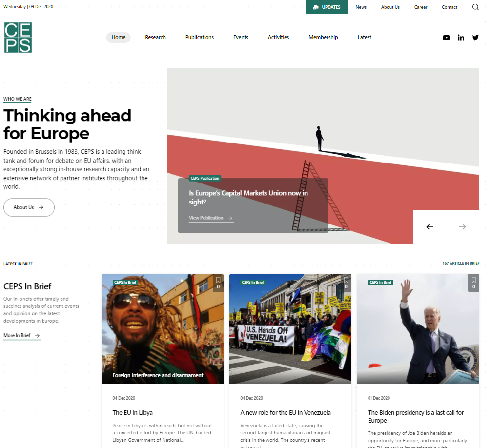This screenshot has width=492, height=448.
Task: Click the About Us outlined button
Action: point(29,207)
